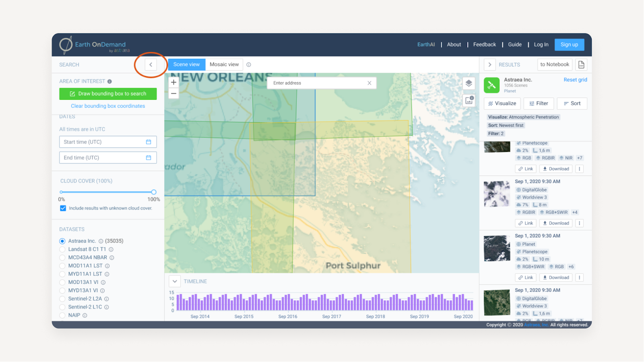
Task: Click the to Notebook button
Action: point(555,64)
